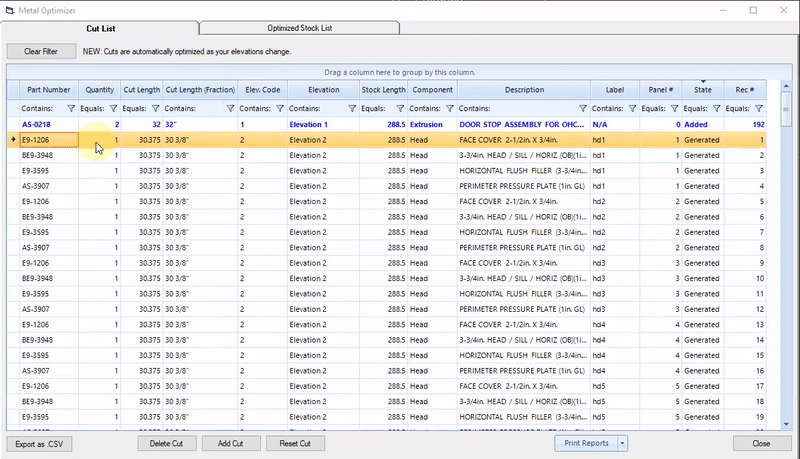Viewport: 800px width, 459px height.
Task: Open Part Number column filter funnel
Action: 71,108
